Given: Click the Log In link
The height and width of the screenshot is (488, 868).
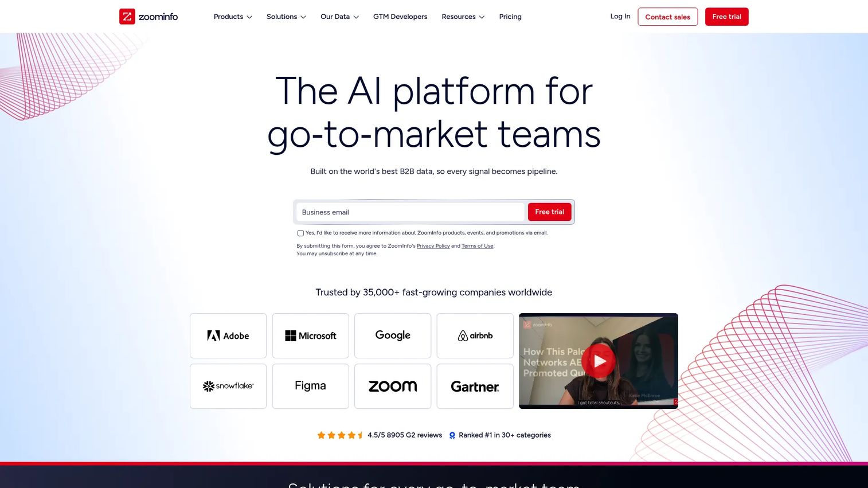Looking at the screenshot, I should 620,16.
